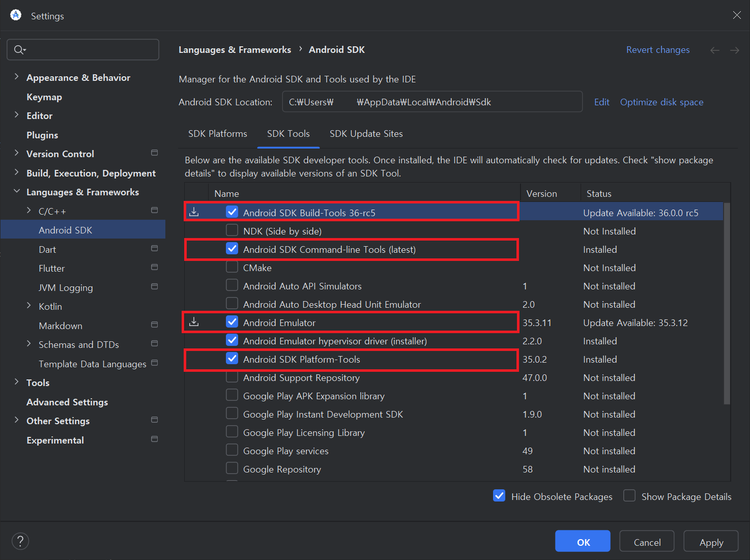The height and width of the screenshot is (560, 750).
Task: Uncheck Android SDK Build-Tools 36-rc5
Action: click(232, 212)
